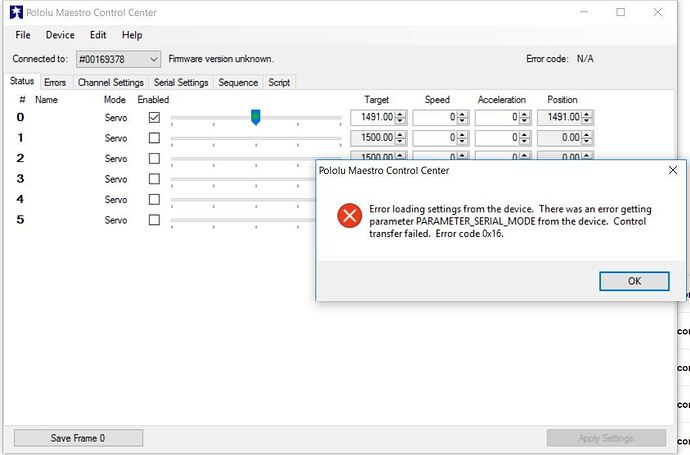Disable the channel 0 Enabled checkbox
The height and width of the screenshot is (455, 690).
coord(154,117)
